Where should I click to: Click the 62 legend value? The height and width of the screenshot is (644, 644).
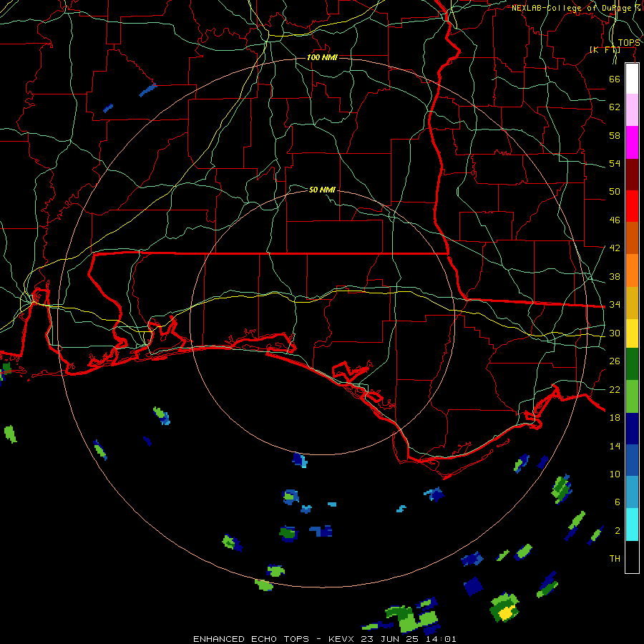615,107
